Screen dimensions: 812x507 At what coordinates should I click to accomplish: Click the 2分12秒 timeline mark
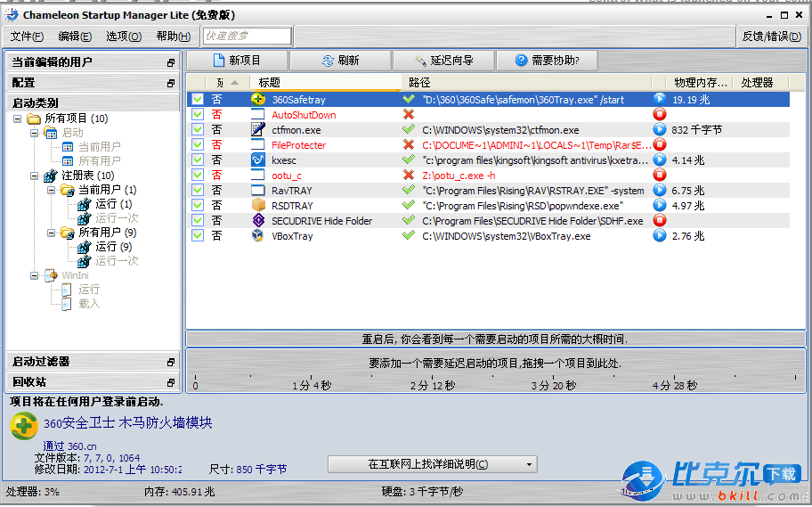(x=433, y=385)
